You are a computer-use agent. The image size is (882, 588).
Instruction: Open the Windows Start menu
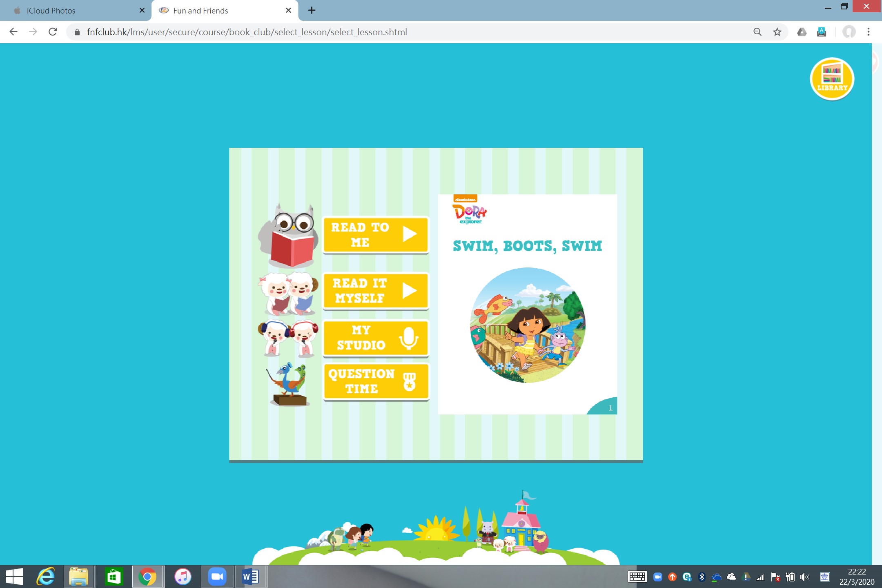14,577
